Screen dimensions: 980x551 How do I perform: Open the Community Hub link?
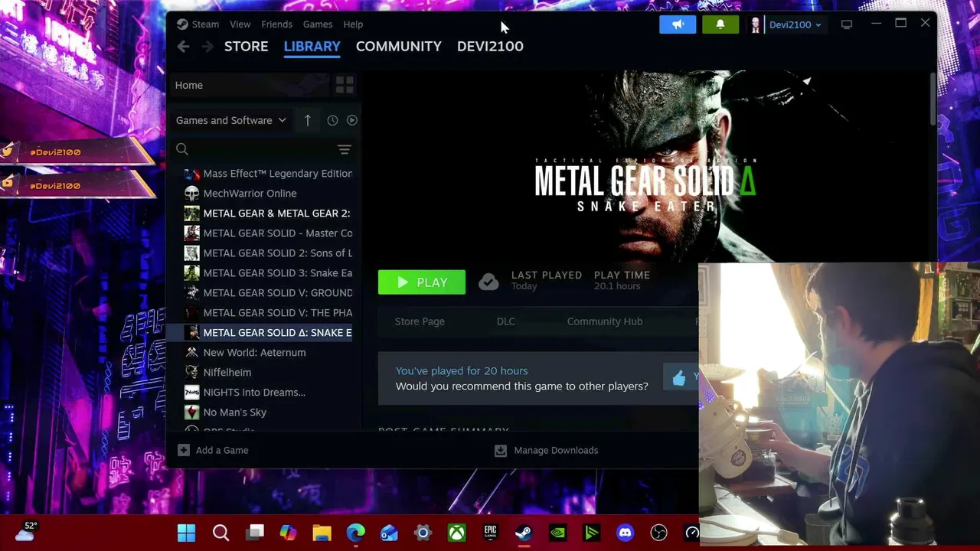[605, 321]
